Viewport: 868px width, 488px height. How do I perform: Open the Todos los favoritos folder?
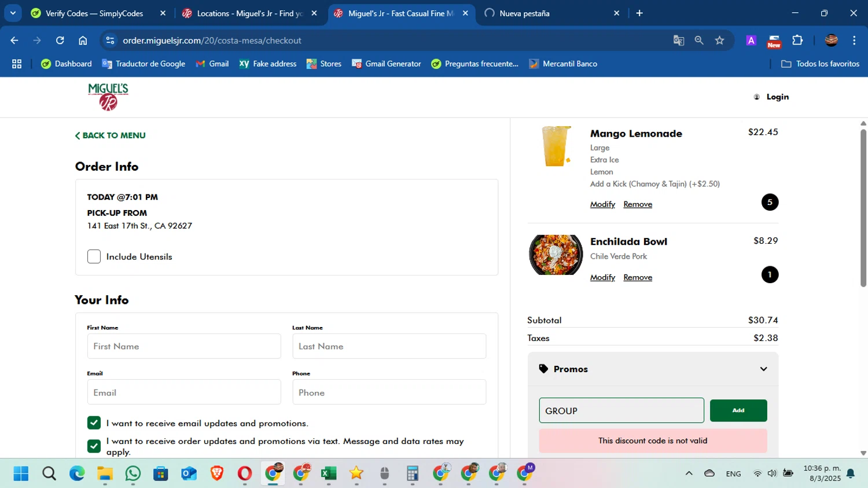click(821, 64)
